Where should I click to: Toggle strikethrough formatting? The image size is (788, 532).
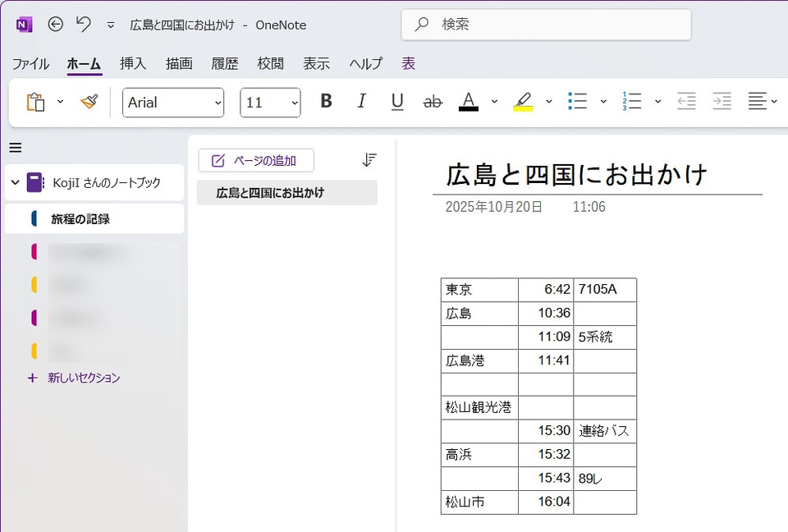point(433,102)
